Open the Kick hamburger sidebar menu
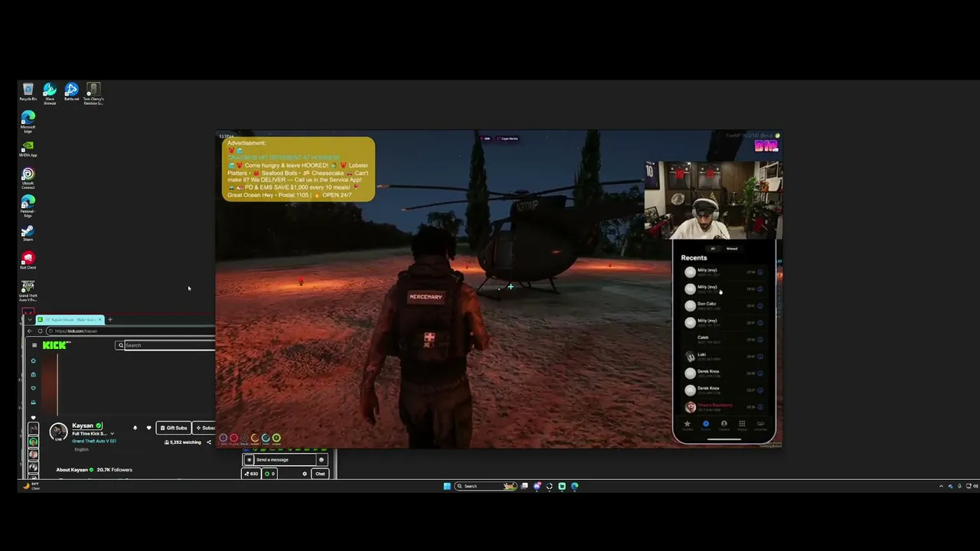The width and height of the screenshot is (980, 551). 34,345
